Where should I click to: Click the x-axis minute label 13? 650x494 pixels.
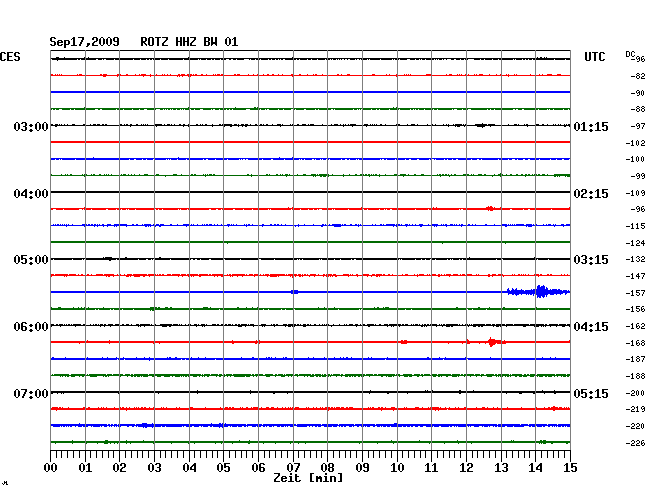[501, 468]
